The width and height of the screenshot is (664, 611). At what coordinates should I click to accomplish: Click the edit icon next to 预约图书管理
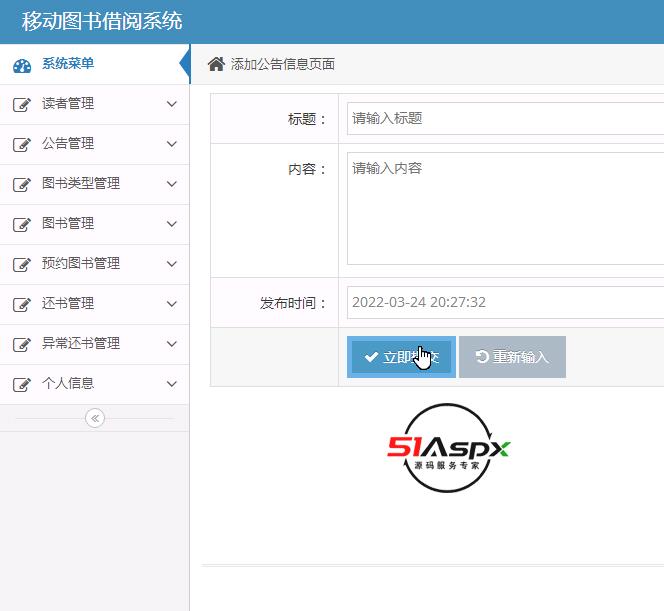pyautogui.click(x=22, y=264)
